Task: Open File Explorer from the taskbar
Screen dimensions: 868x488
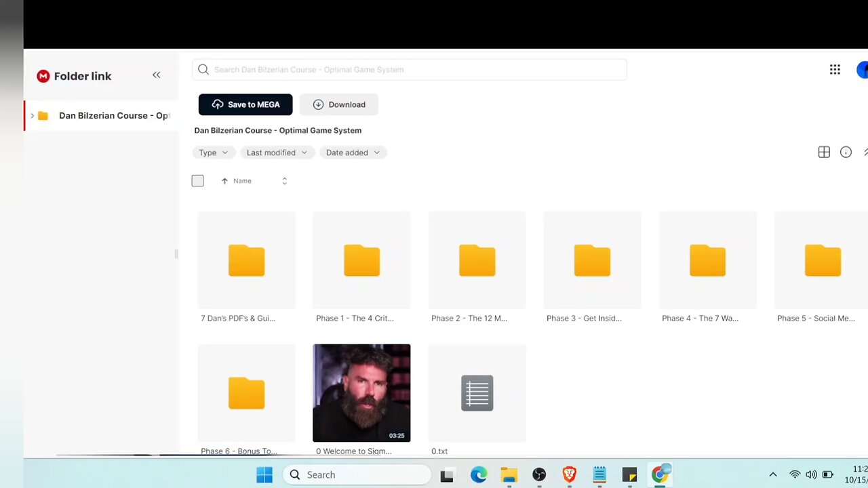Action: point(509,474)
